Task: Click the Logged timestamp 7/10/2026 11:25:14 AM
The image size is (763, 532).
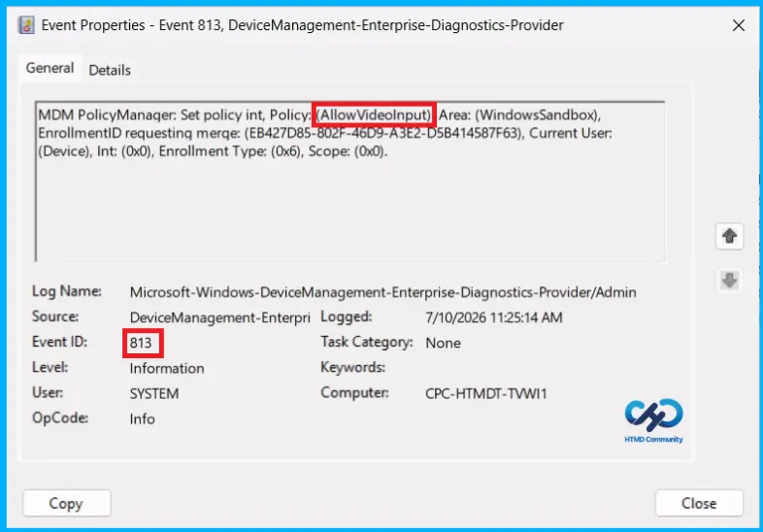Action: pos(493,317)
